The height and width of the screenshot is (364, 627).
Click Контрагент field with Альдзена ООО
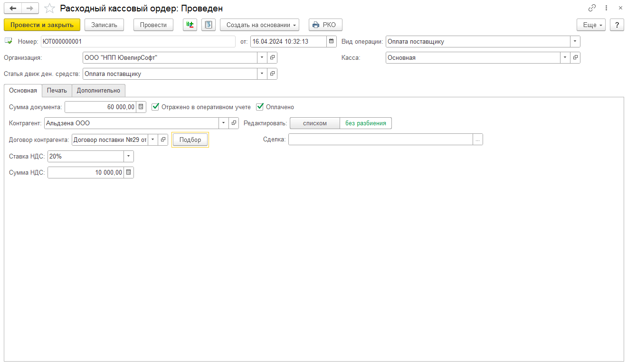coord(132,123)
